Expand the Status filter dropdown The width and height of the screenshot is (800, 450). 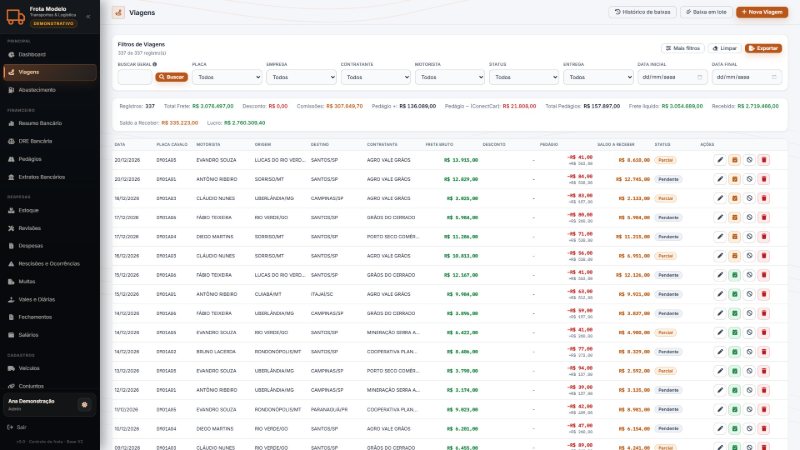[x=524, y=77]
